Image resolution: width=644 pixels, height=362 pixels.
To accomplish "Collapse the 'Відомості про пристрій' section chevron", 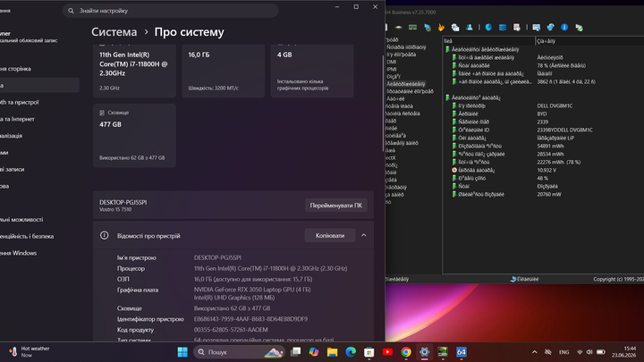I will [x=364, y=235].
